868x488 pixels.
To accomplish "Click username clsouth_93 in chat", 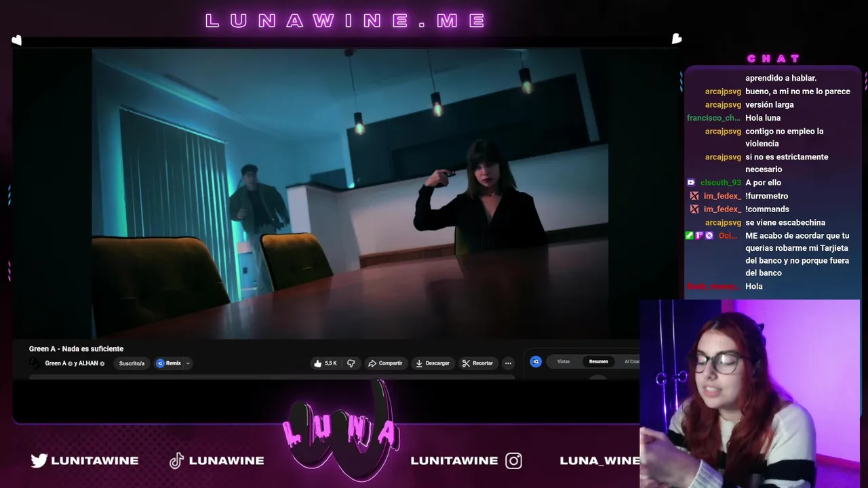I will (x=721, y=183).
